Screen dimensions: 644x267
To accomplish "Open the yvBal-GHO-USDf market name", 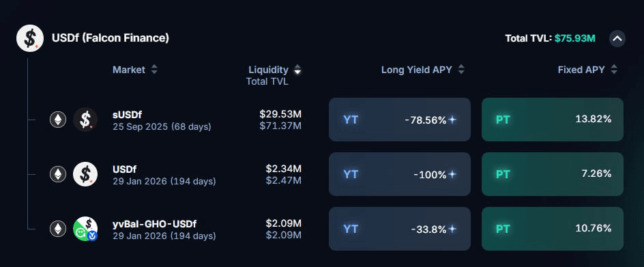I will [154, 224].
